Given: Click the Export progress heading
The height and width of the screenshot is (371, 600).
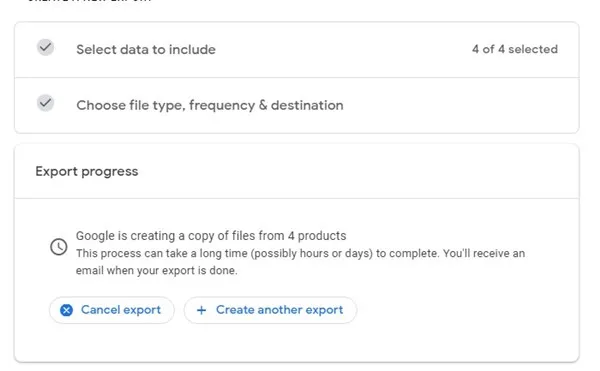Looking at the screenshot, I should [x=87, y=172].
